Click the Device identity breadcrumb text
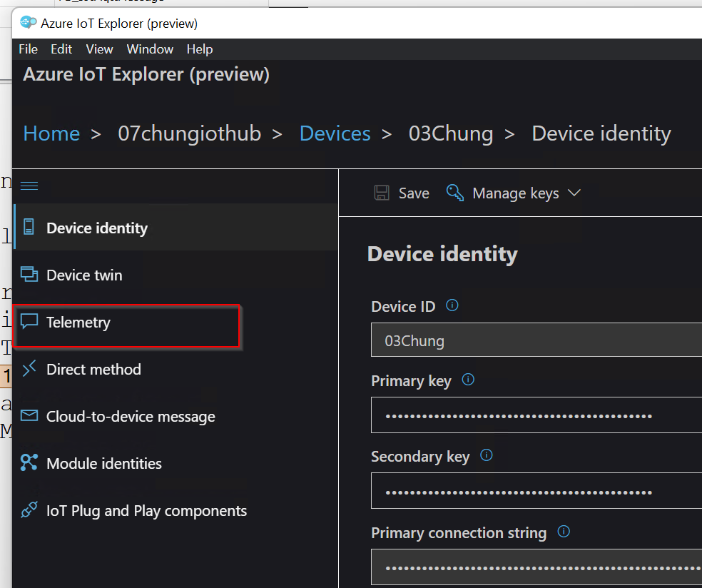This screenshot has height=588, width=702. pyautogui.click(x=601, y=133)
